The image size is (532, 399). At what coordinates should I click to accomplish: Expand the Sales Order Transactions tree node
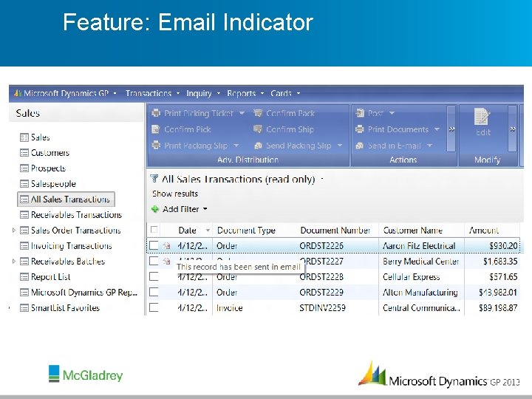tap(14, 230)
